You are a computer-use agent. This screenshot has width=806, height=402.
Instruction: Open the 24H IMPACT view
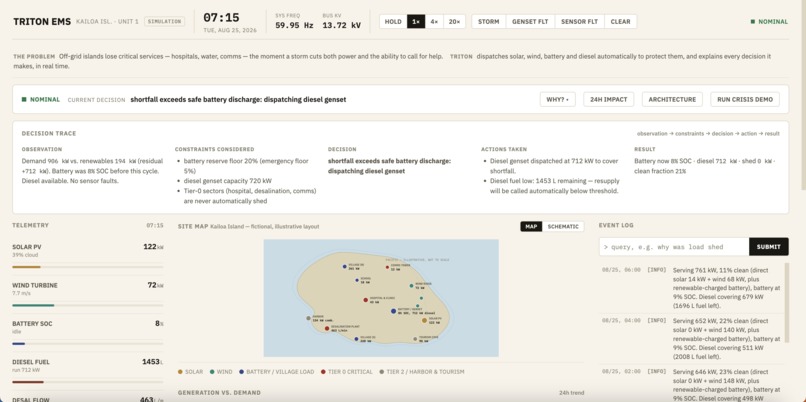(609, 100)
